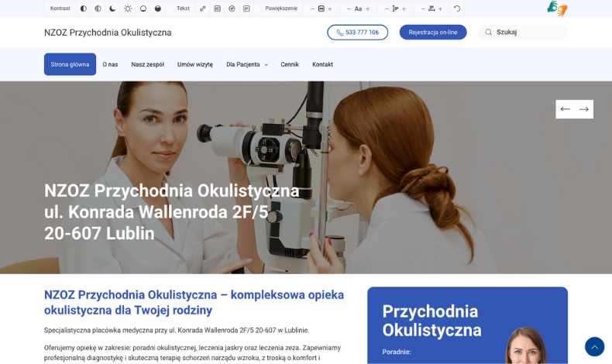Expand the Dla Pacjenta dropdown chevron

266,65
